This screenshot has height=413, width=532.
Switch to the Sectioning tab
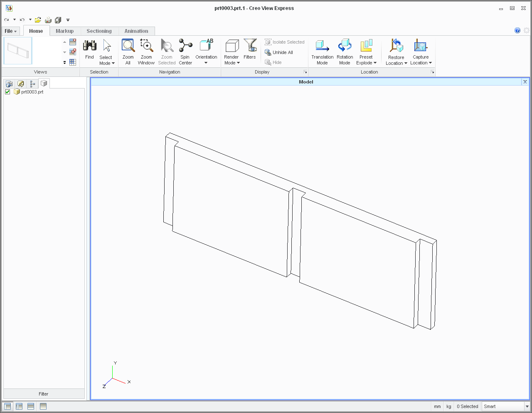tap(99, 31)
